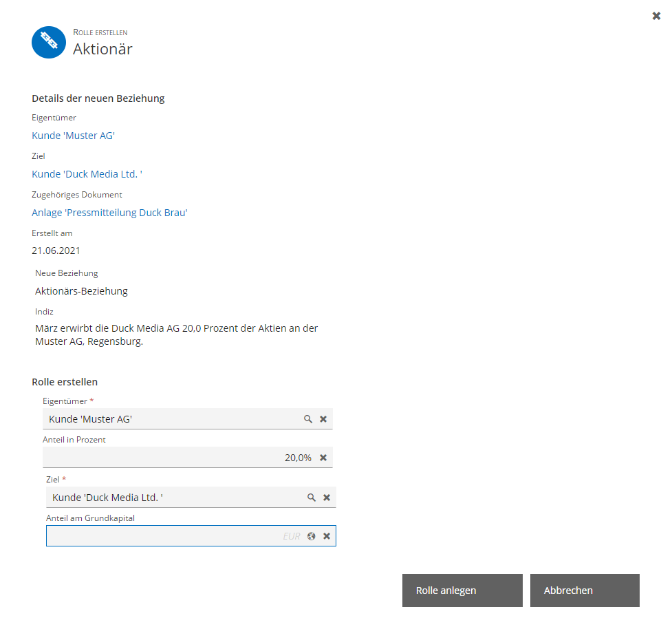Click the blue Aktionär role icon
The width and height of the screenshot is (672, 638).
coord(49,43)
